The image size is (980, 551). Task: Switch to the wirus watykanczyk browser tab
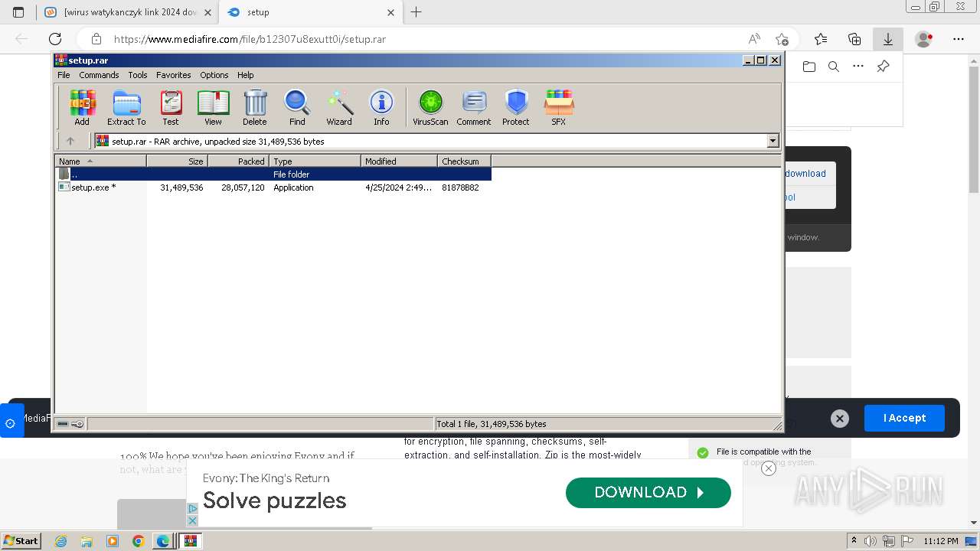127,12
